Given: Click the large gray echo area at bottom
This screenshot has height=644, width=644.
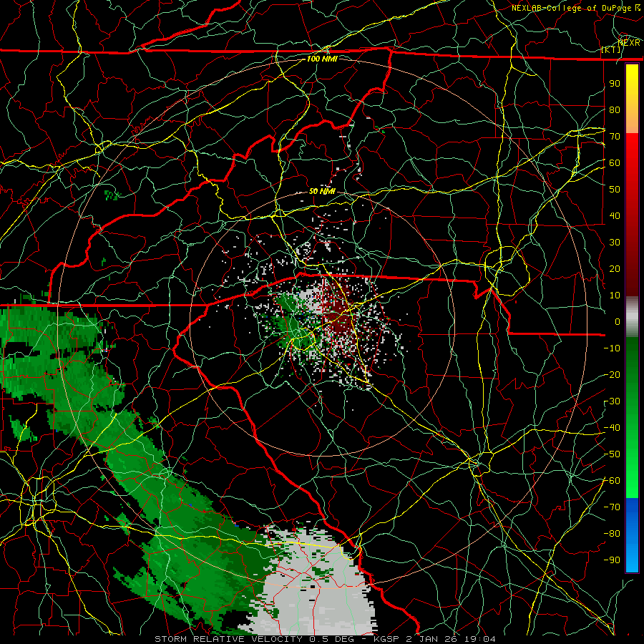Looking at the screenshot, I should click(316, 587).
